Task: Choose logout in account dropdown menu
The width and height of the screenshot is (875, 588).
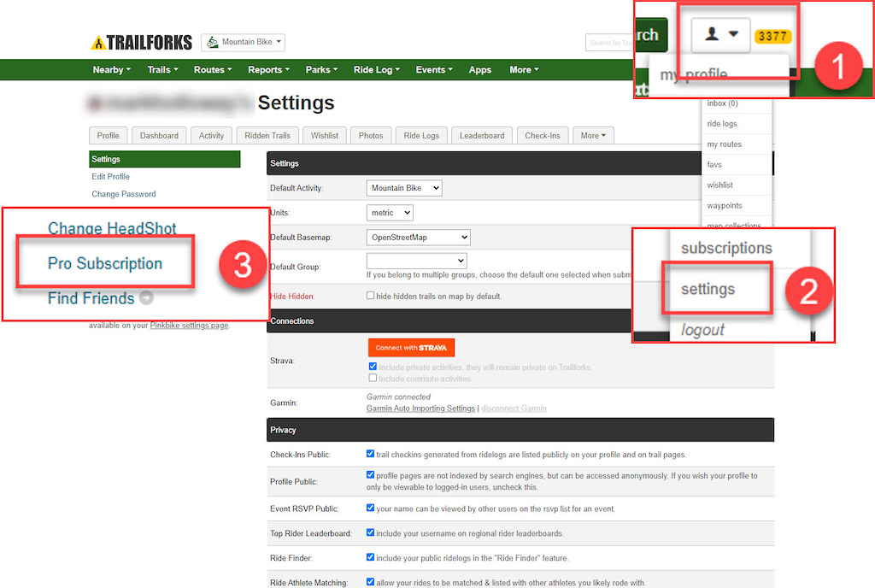Action: coord(702,330)
